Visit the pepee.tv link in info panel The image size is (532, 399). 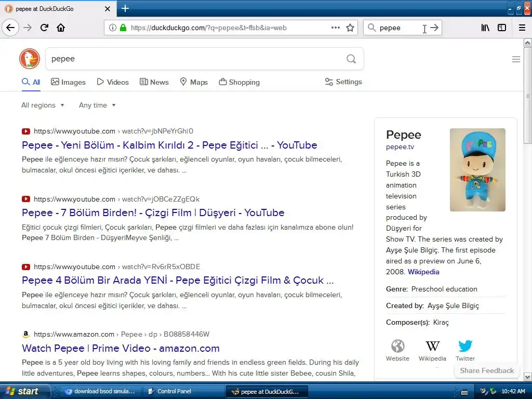pyautogui.click(x=400, y=147)
